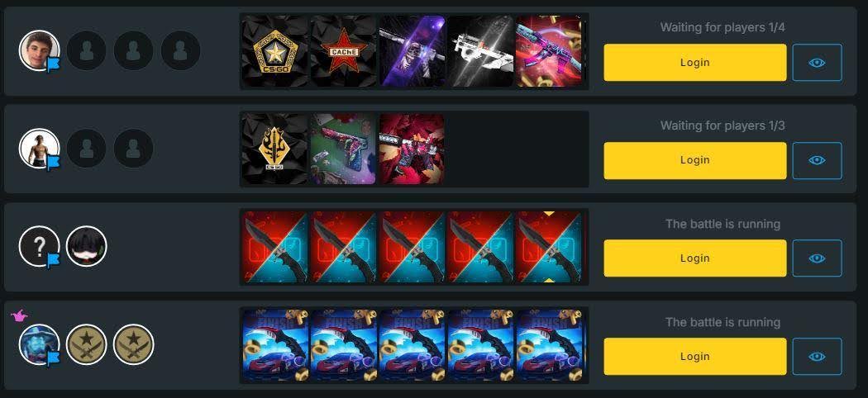
Task: Click the first crossed-swords star rank badge
Action: tap(86, 344)
